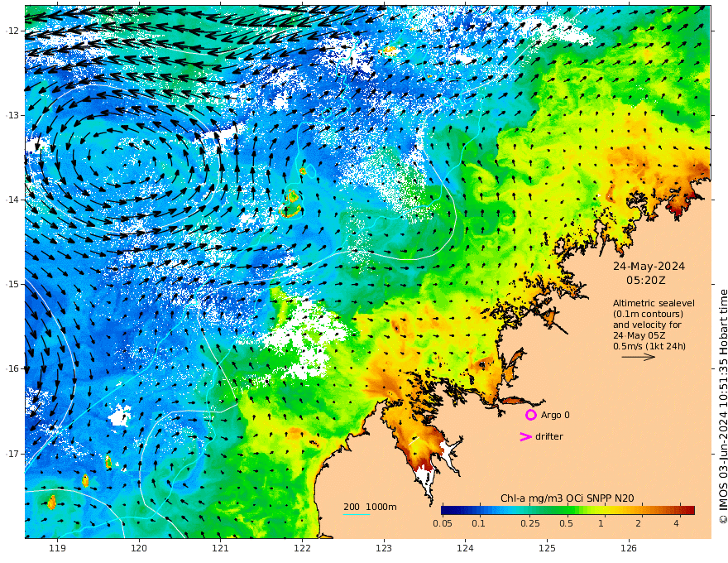Click the cyan 200m isobath legend line

tap(357, 515)
